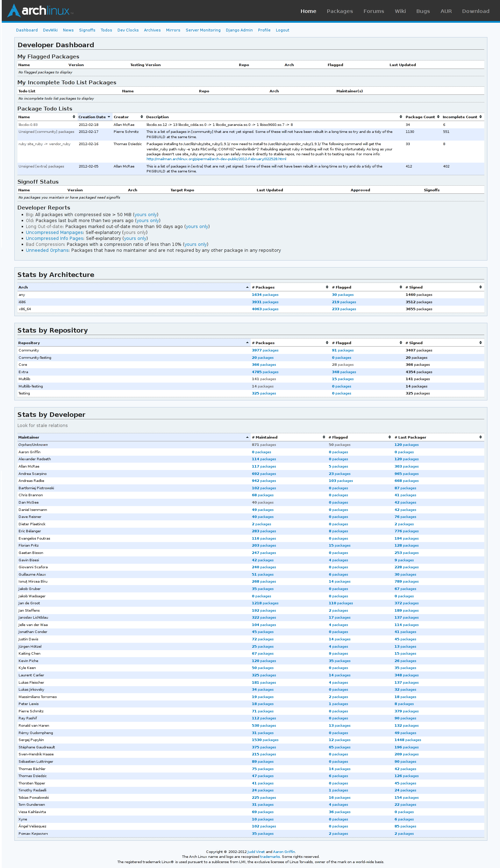The width and height of the screenshot is (500, 868).
Task: Log out via the Logout link
Action: (x=282, y=30)
